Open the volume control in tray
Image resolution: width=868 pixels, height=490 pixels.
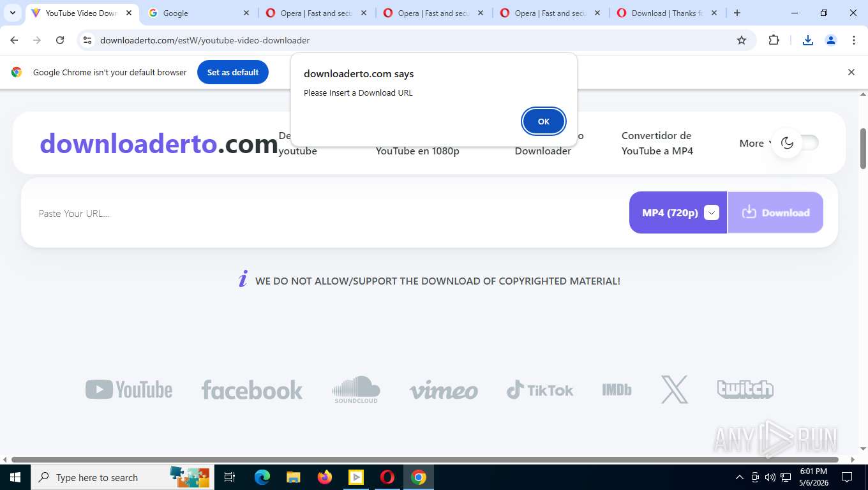point(770,477)
